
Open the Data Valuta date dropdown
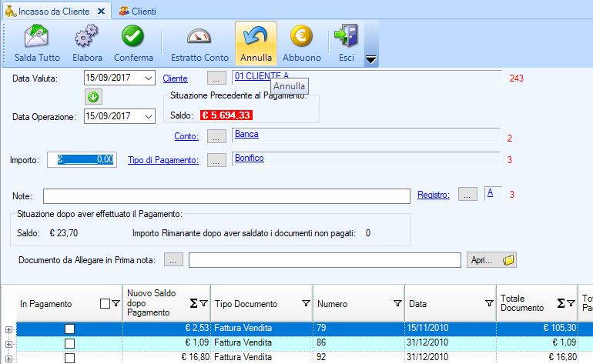[149, 78]
